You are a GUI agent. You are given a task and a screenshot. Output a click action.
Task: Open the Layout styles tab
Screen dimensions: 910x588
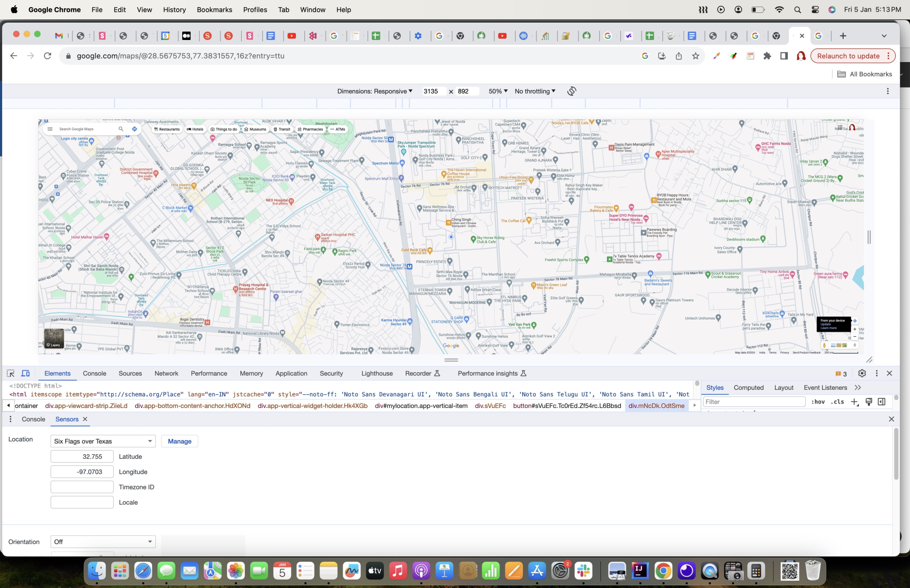[x=783, y=388]
